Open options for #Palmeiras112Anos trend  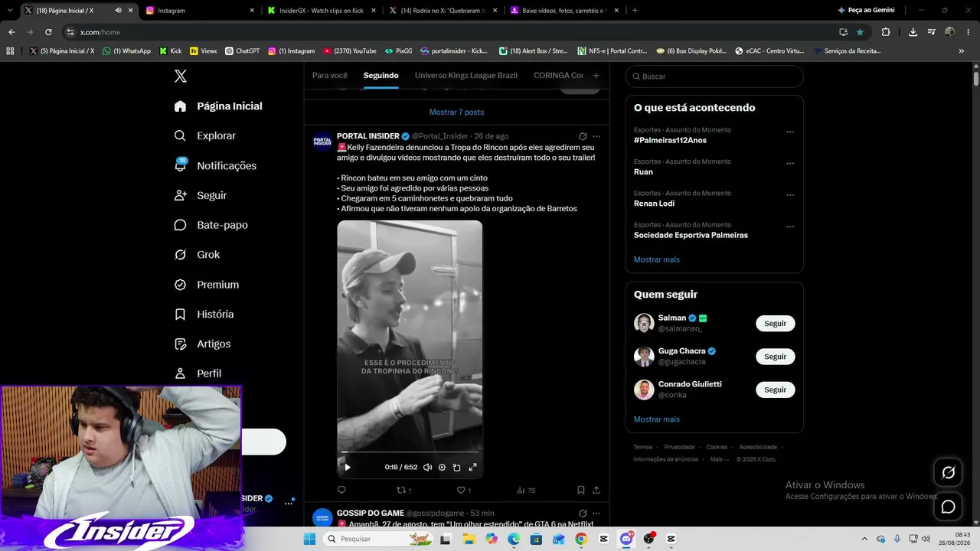(x=790, y=132)
